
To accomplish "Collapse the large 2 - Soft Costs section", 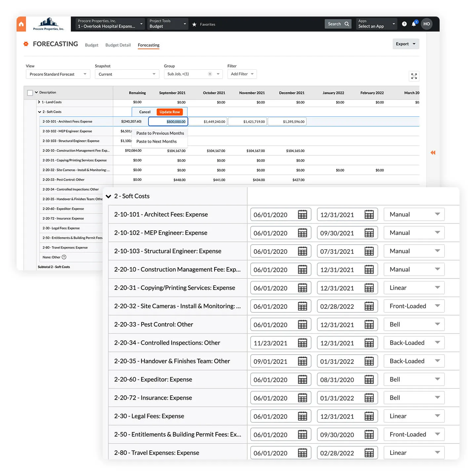I will (108, 196).
